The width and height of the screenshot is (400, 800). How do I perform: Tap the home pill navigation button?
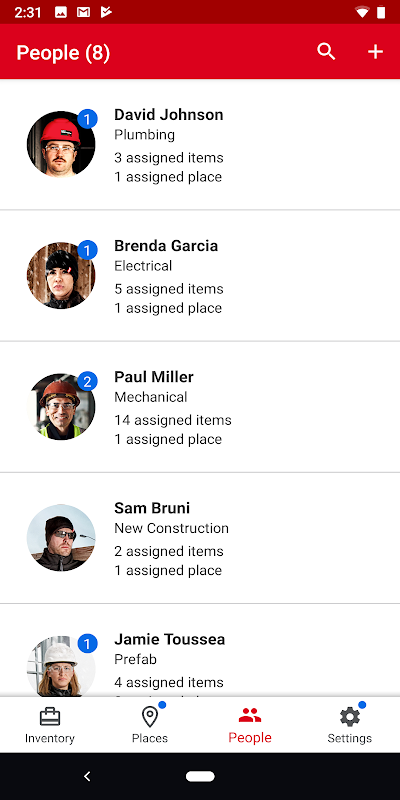tap(200, 776)
